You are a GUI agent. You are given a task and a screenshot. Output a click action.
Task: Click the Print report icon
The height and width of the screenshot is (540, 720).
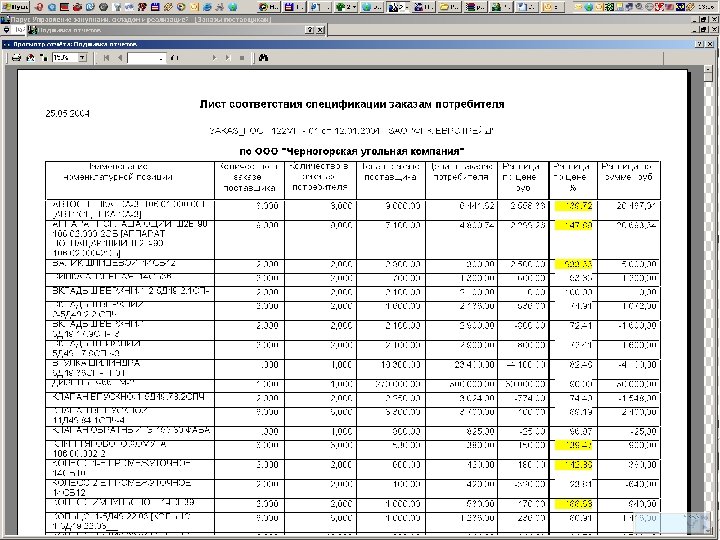(17, 58)
